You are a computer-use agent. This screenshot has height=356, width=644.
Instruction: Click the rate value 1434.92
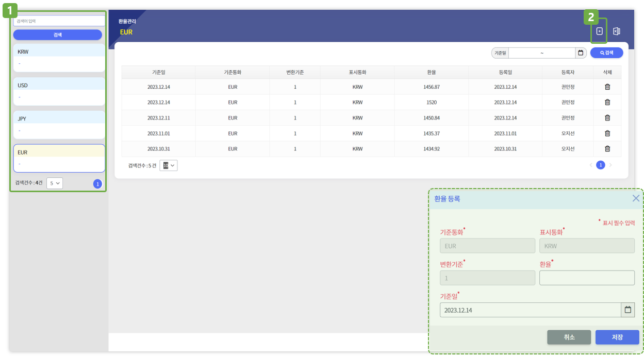(432, 149)
